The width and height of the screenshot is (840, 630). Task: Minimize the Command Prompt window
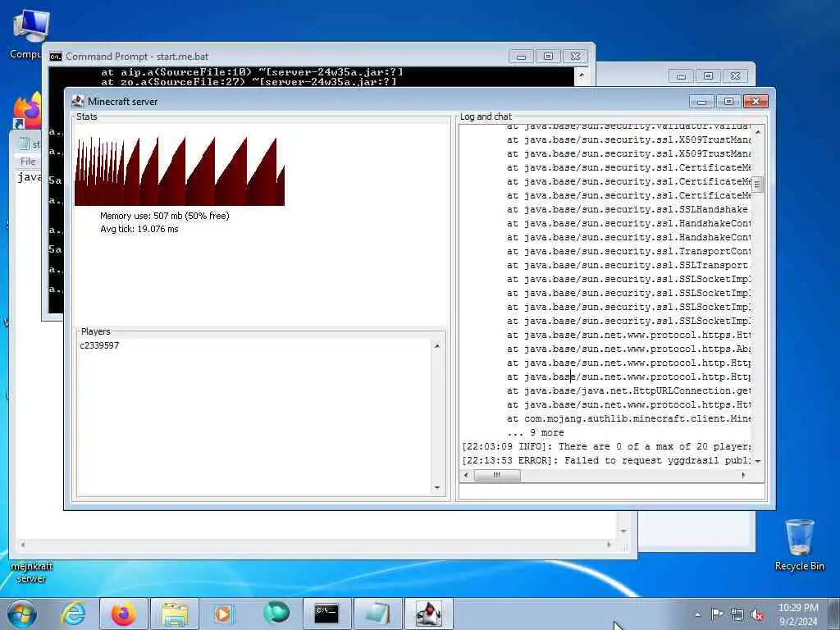tap(521, 57)
